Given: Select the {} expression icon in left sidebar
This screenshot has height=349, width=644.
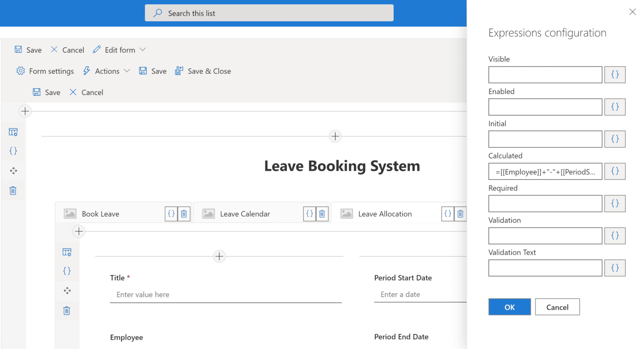Looking at the screenshot, I should click(x=13, y=151).
